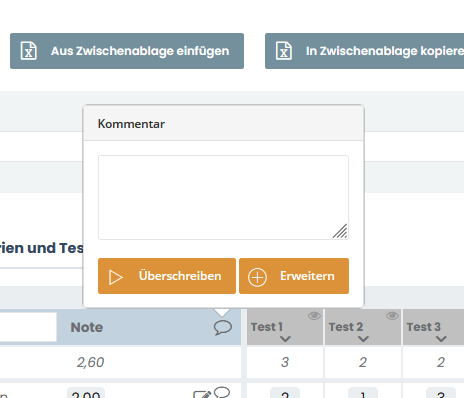This screenshot has height=398, width=464.
Task: Click In Zwischenablage kopieren button
Action: point(365,51)
